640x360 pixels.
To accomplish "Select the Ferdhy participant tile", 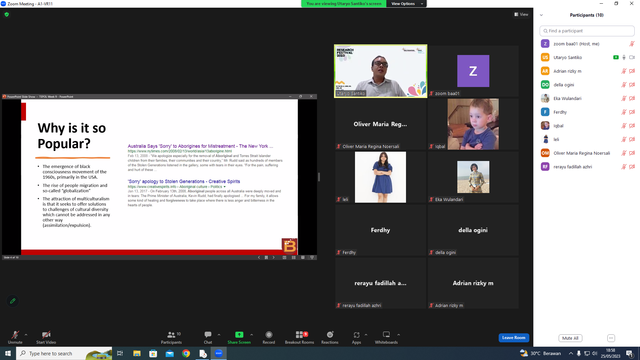I will point(380,230).
